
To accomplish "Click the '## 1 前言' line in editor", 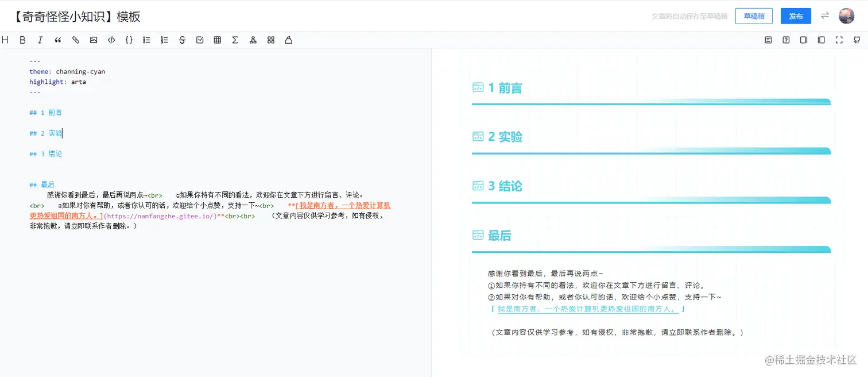I will (46, 113).
